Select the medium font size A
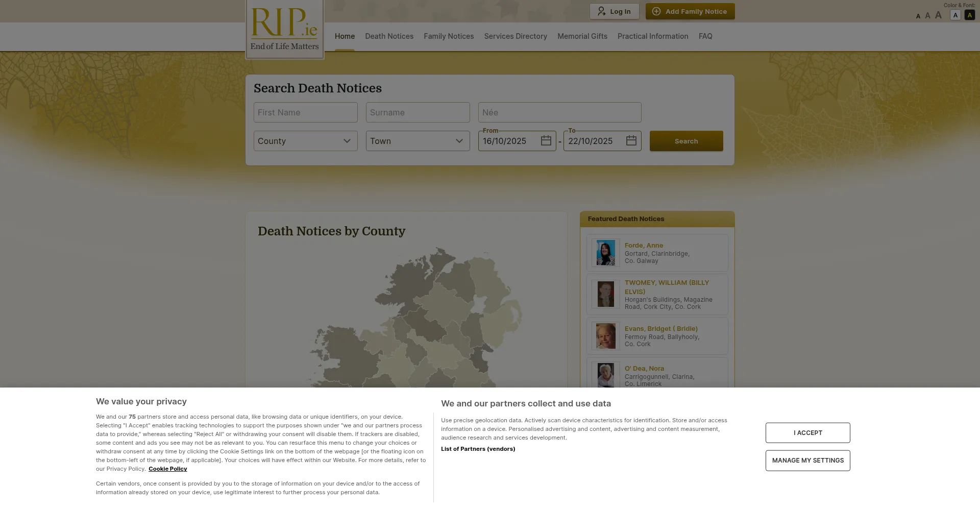This screenshot has width=980, height=507. 927,16
